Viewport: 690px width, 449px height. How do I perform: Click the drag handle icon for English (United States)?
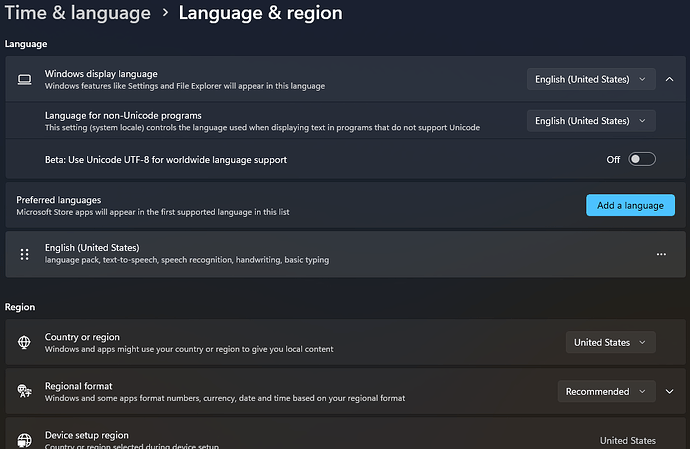pyautogui.click(x=24, y=254)
